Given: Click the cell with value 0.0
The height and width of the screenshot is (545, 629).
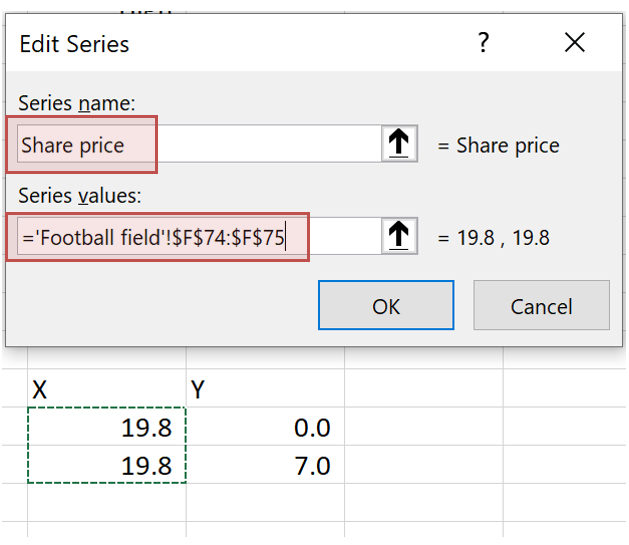Looking at the screenshot, I should click(x=265, y=428).
